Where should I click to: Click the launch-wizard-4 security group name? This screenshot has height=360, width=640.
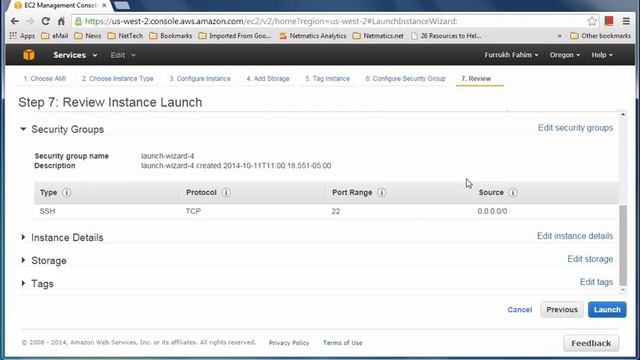pos(167,156)
